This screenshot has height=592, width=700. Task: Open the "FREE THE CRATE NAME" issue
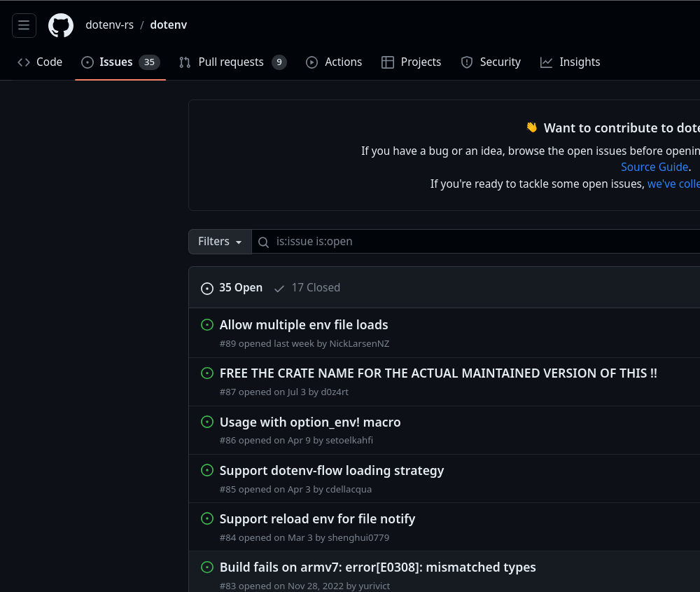click(438, 373)
